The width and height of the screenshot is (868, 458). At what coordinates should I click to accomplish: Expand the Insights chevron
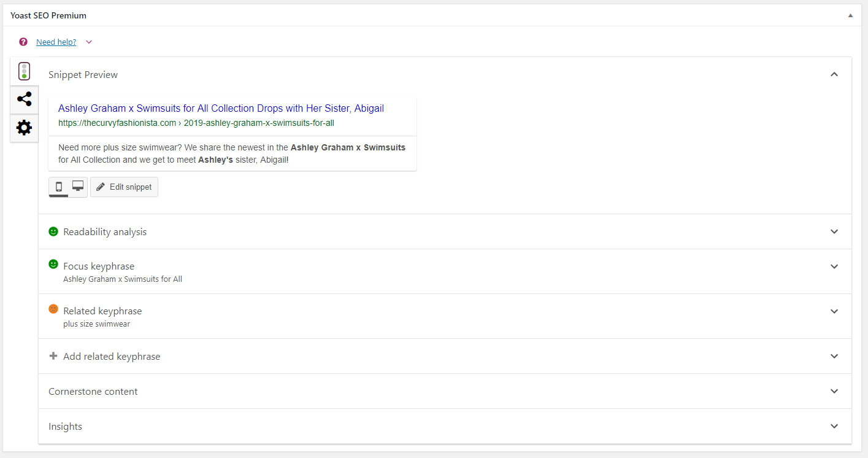click(x=834, y=426)
